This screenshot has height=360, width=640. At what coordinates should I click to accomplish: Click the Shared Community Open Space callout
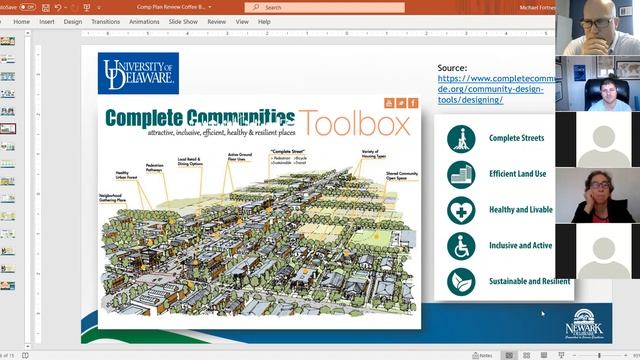click(x=402, y=176)
